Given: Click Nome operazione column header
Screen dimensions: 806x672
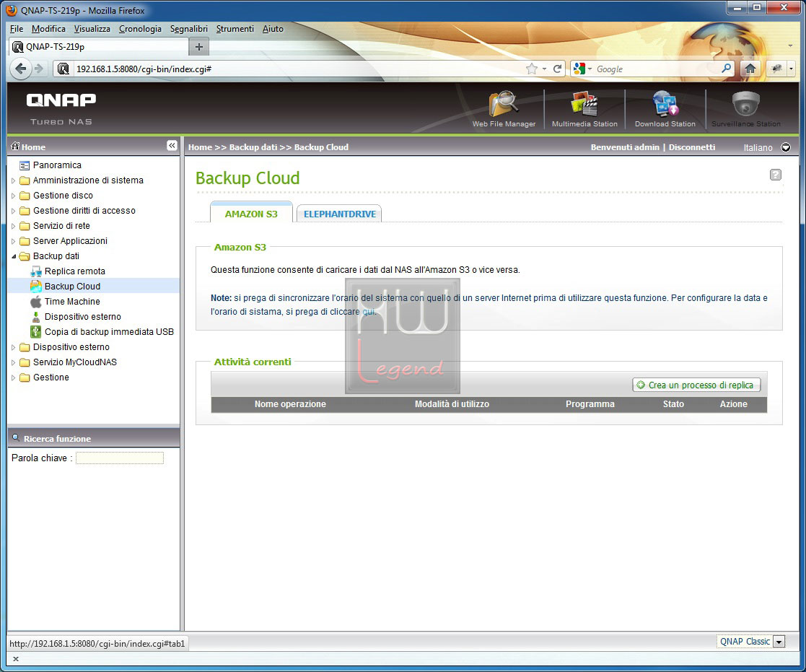Looking at the screenshot, I should point(290,403).
